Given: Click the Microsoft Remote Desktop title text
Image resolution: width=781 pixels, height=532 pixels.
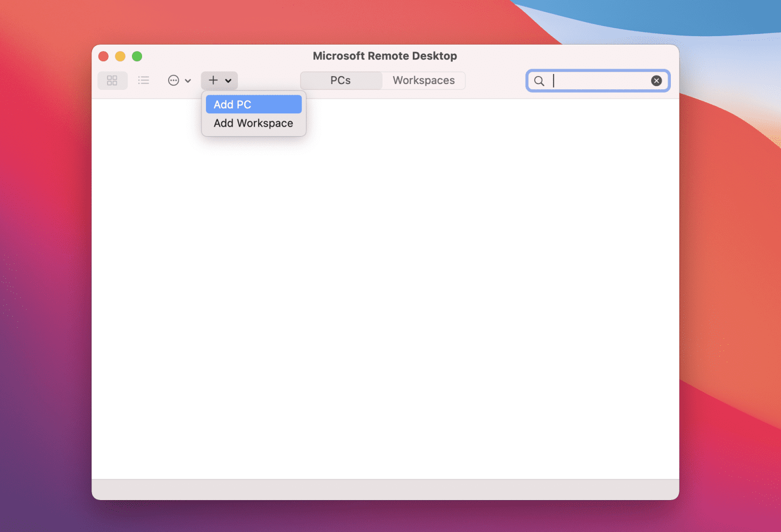Looking at the screenshot, I should pos(385,56).
